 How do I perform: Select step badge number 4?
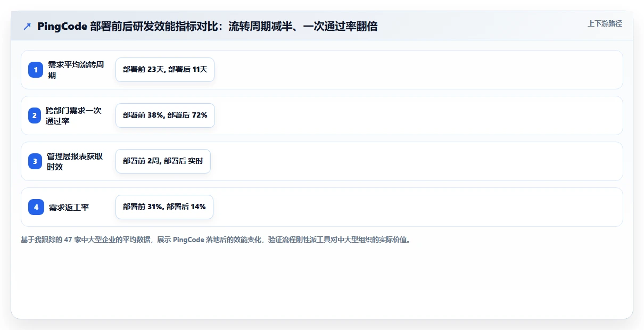[36, 207]
